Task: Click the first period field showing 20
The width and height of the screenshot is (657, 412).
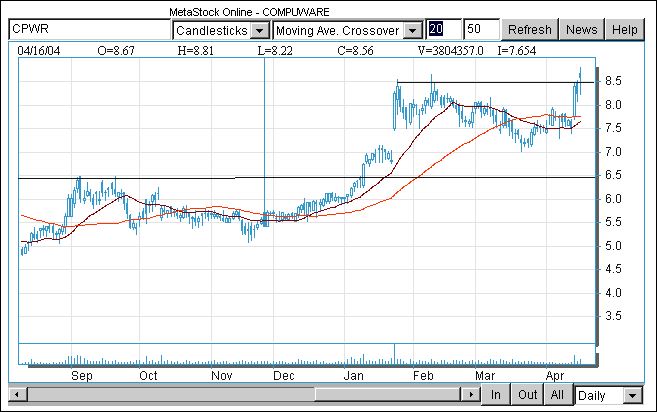Action: pos(443,29)
